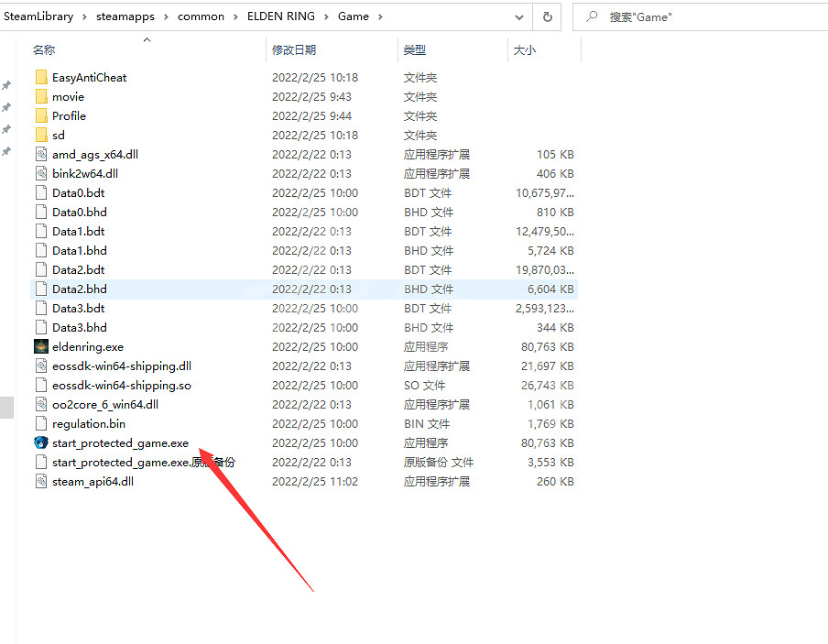Select the start_protected_game.exe icon
The image size is (828, 644).
point(41,442)
